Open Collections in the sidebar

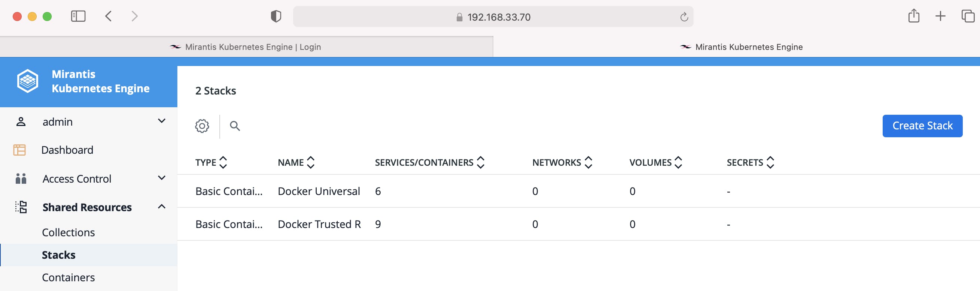[x=69, y=232]
